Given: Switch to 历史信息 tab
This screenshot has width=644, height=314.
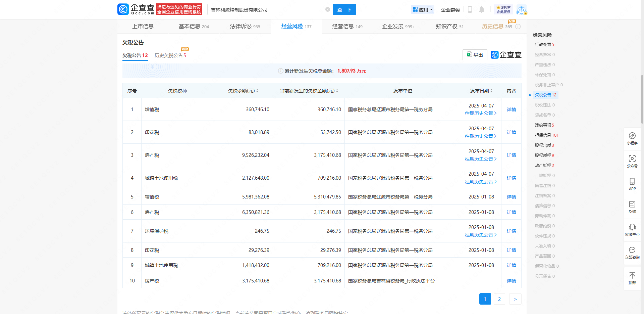Looking at the screenshot, I should [497, 27].
